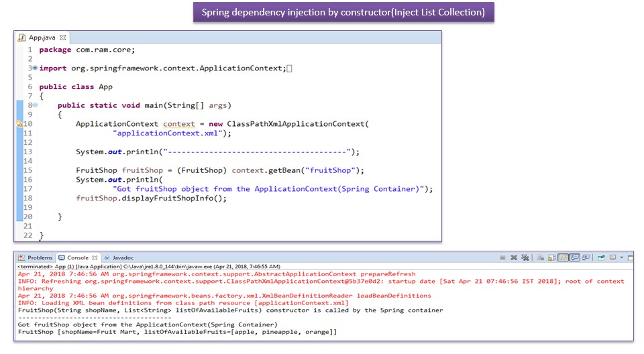Click the "applicationContext.xml" string literal
Screen dimensions: 644x354
pos(168,133)
